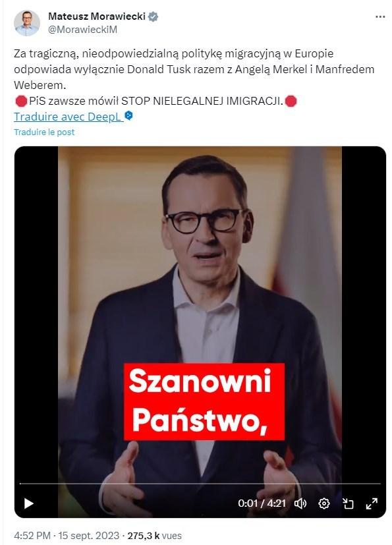Mute the video using the speaker icon
The height and width of the screenshot is (545, 392).
coord(300,503)
